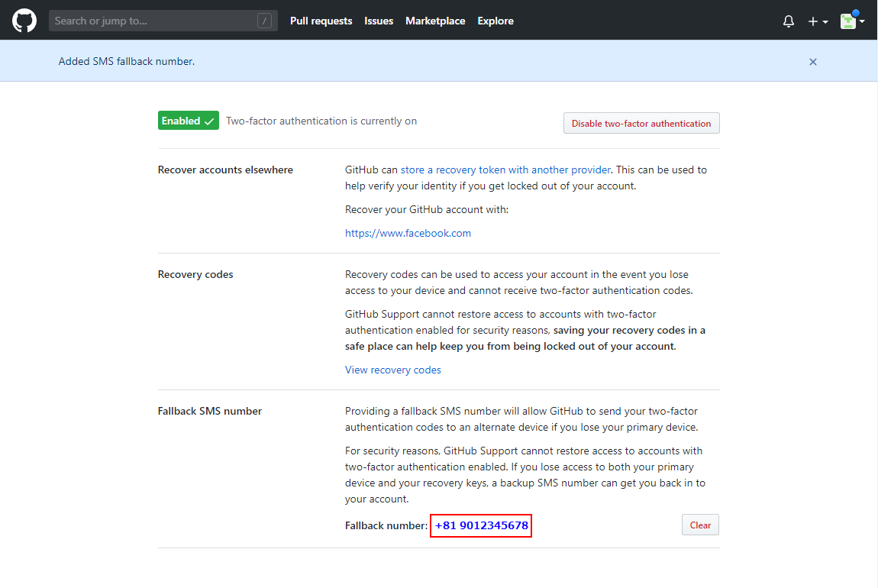Go to Pull requests
Screen dimensions: 878x588
(321, 21)
